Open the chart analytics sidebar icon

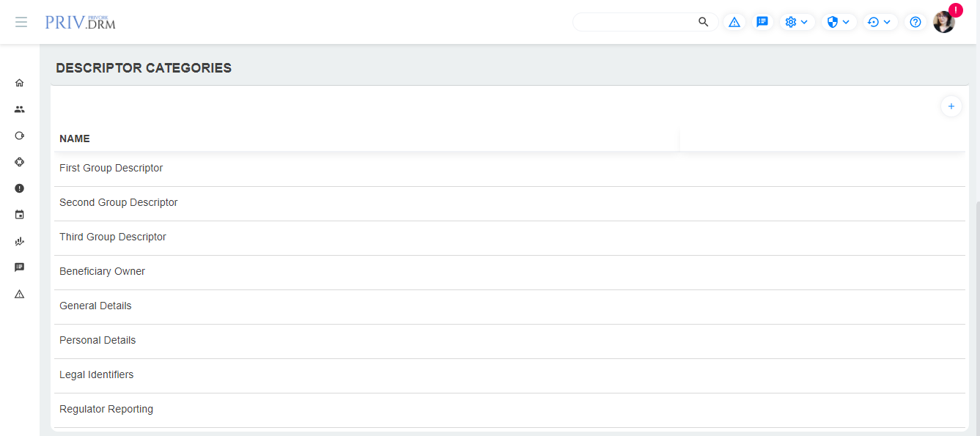[x=20, y=241]
